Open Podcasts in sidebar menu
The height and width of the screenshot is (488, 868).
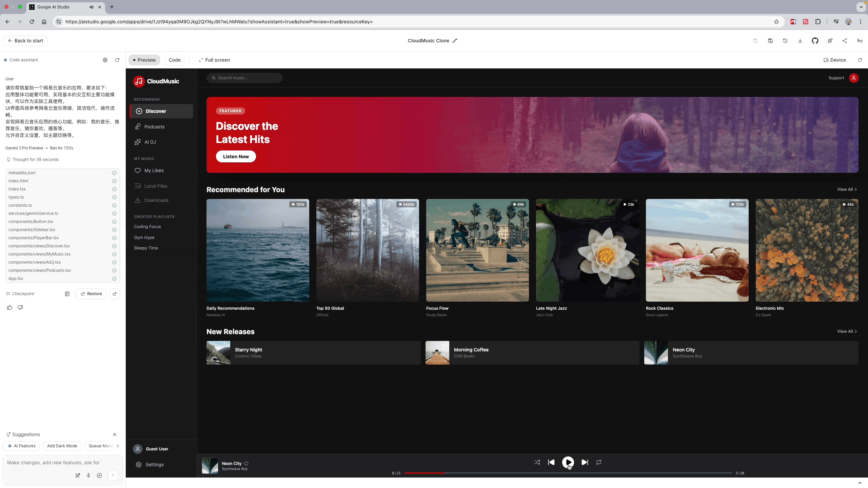coord(154,127)
